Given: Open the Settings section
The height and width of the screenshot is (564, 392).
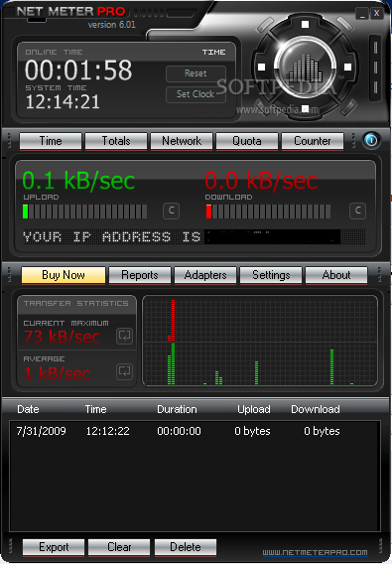Looking at the screenshot, I should 271,275.
